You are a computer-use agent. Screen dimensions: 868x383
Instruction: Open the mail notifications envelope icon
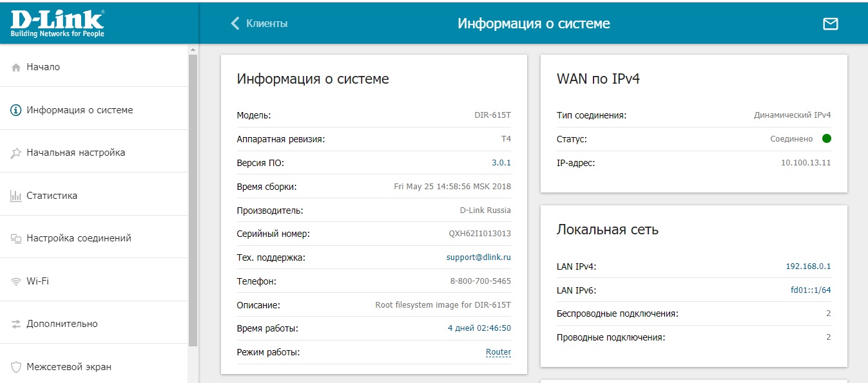[831, 24]
